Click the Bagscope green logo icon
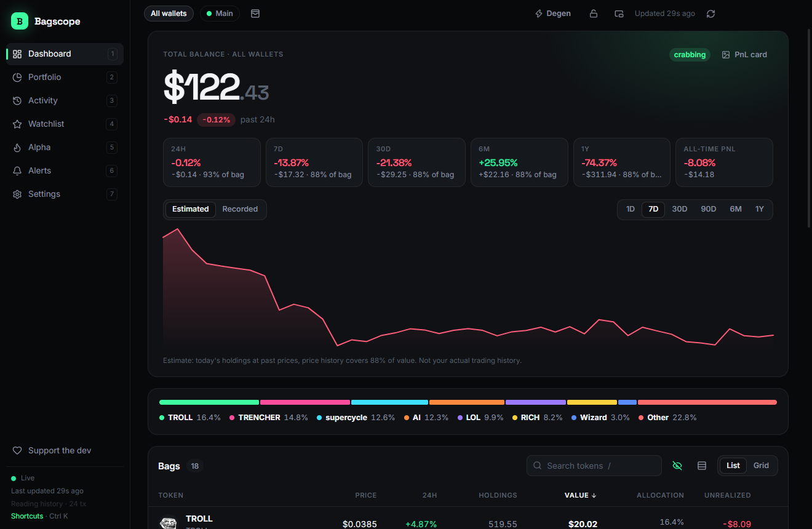Viewport: 812px width, 529px height. click(20, 22)
